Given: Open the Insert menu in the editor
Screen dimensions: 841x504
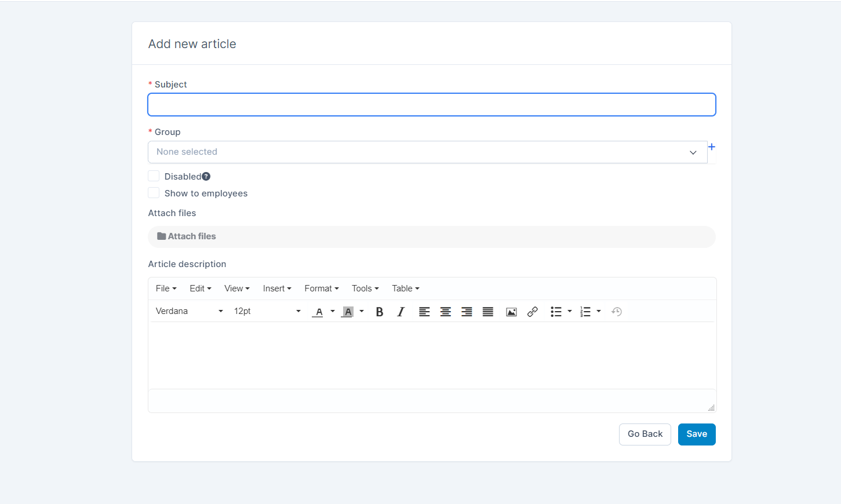Looking at the screenshot, I should 277,288.
